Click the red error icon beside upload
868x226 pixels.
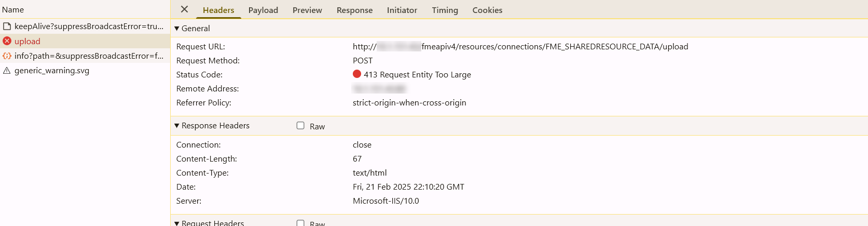click(7, 41)
